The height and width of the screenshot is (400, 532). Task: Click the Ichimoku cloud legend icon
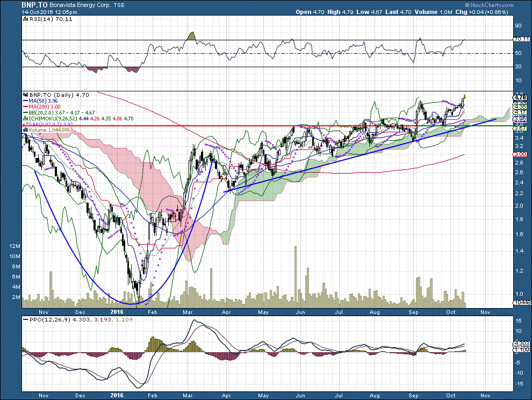point(25,118)
